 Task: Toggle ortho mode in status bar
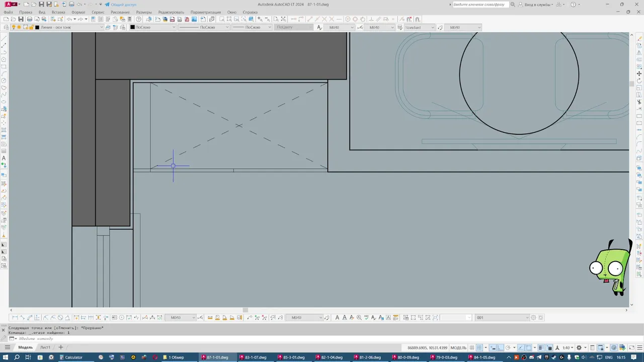click(x=500, y=347)
